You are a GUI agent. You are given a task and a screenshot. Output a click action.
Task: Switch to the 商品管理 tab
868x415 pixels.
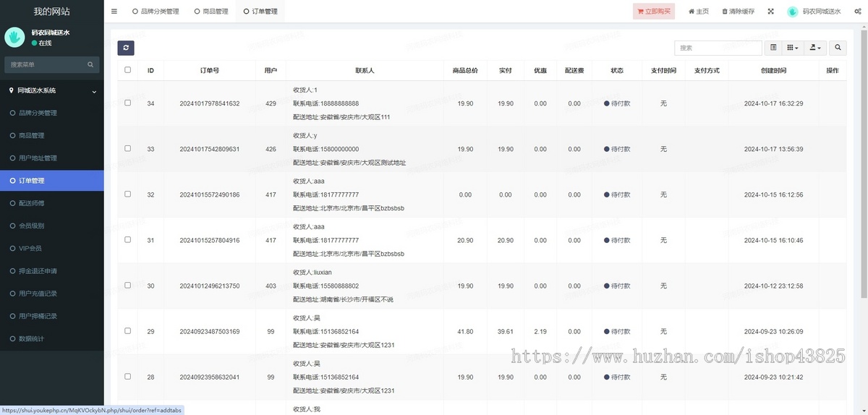coord(211,12)
